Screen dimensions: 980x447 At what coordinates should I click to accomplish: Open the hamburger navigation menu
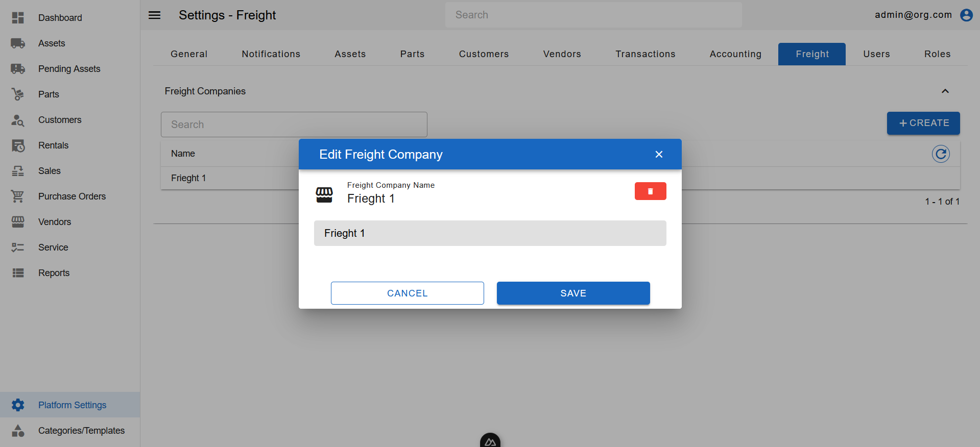coord(154,15)
